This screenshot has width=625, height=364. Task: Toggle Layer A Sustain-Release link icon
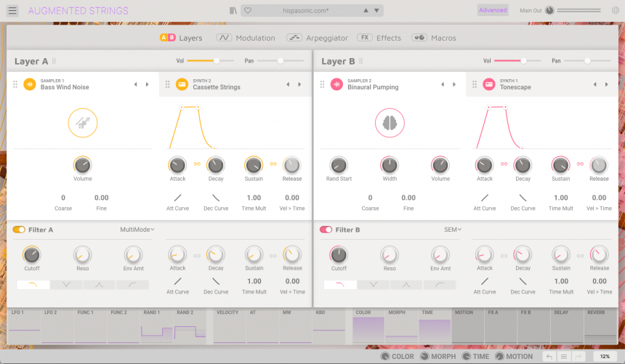273,164
